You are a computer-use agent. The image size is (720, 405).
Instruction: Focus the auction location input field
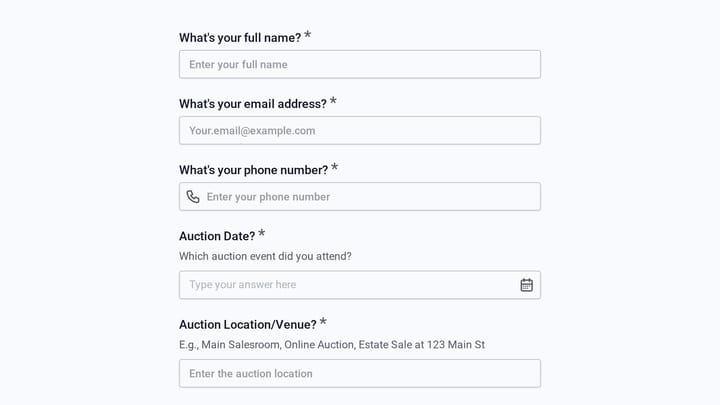360,373
